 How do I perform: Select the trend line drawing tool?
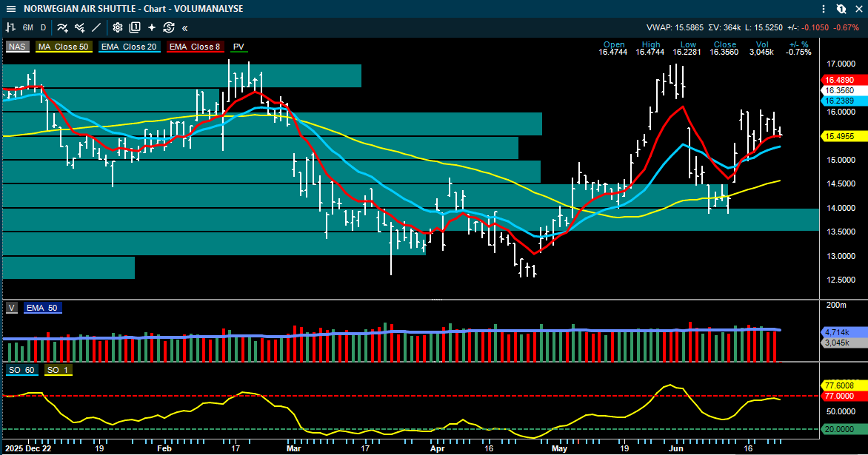pyautogui.click(x=96, y=27)
